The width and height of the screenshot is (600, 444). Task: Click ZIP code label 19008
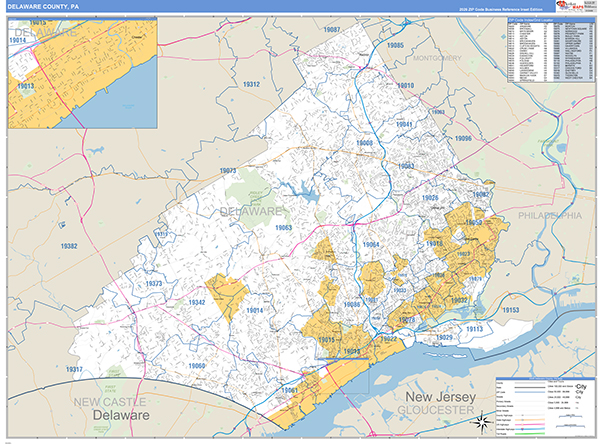tap(364, 143)
